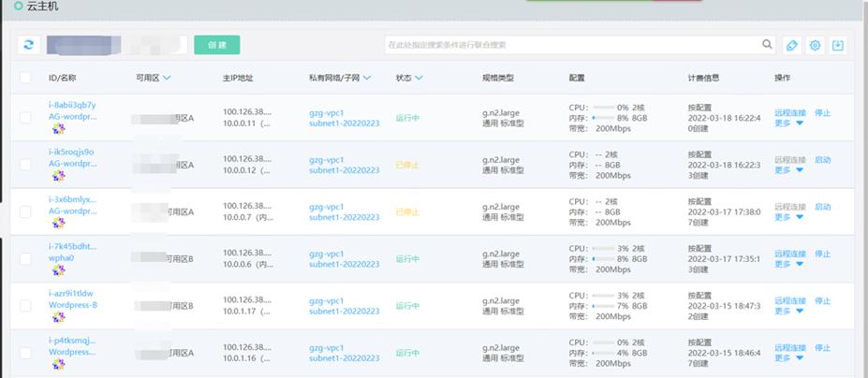This screenshot has height=378, width=868.
Task: Check the box for i-p4tksmqj row
Action: 25,353
